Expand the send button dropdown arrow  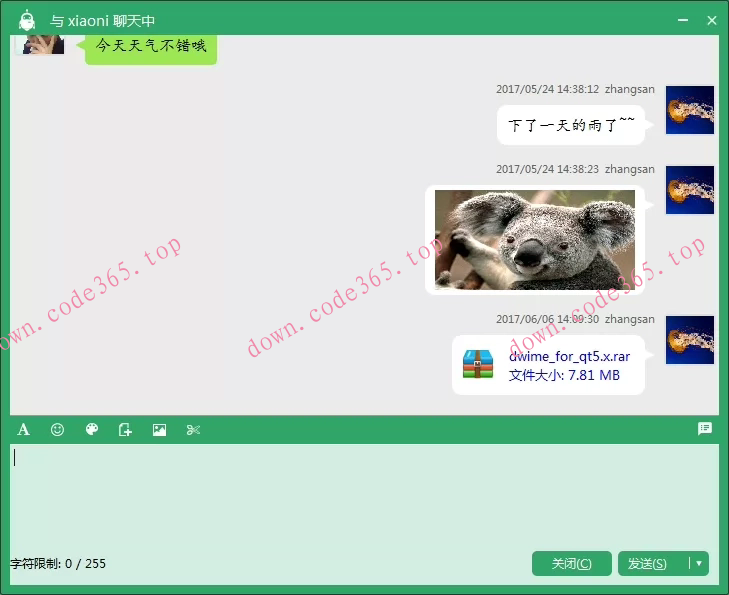[699, 564]
